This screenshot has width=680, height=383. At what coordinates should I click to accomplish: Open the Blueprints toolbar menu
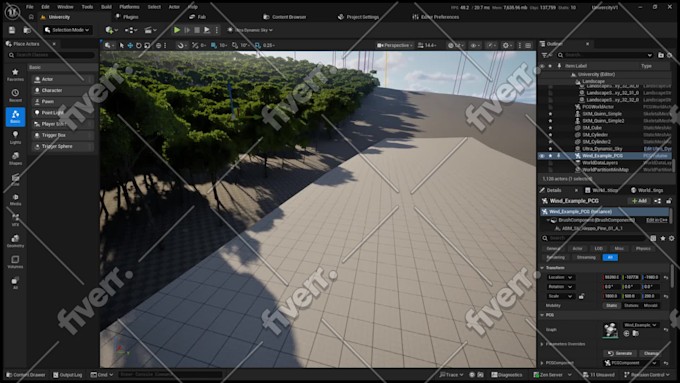tap(130, 30)
